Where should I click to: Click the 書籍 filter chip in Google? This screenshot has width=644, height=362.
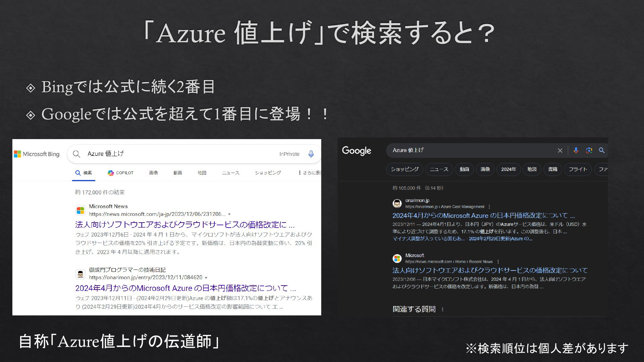click(553, 169)
